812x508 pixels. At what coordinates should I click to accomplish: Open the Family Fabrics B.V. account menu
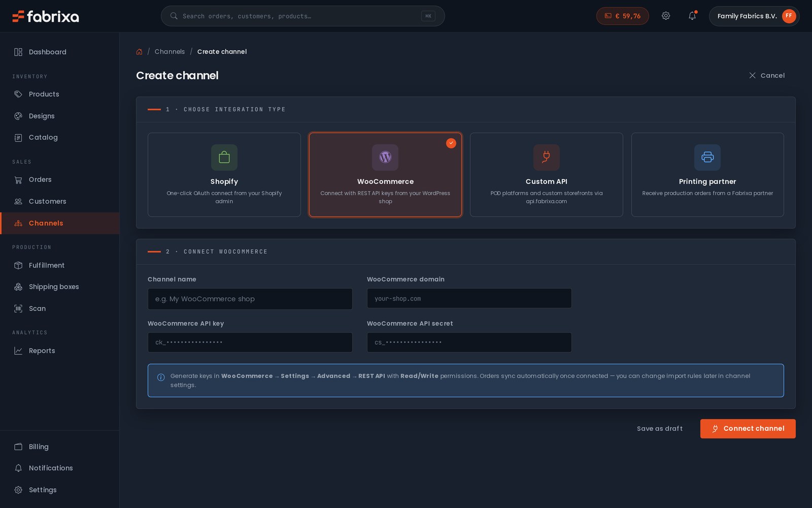(754, 16)
